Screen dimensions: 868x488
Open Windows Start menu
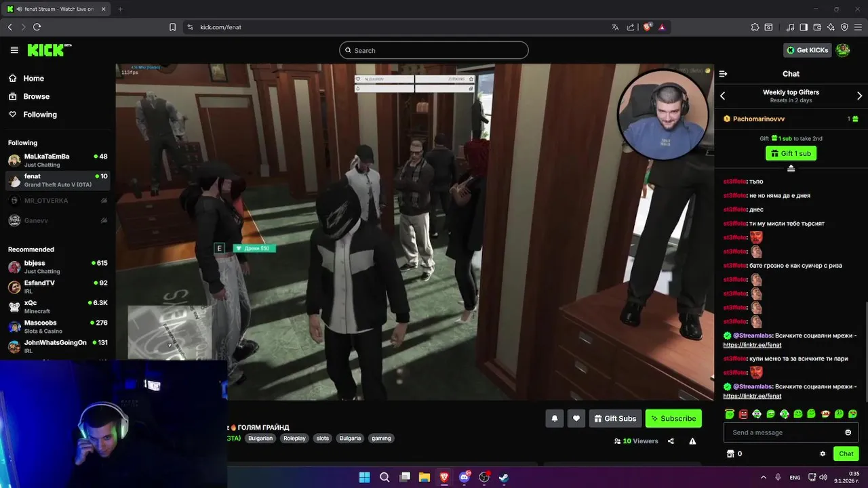coord(364,477)
